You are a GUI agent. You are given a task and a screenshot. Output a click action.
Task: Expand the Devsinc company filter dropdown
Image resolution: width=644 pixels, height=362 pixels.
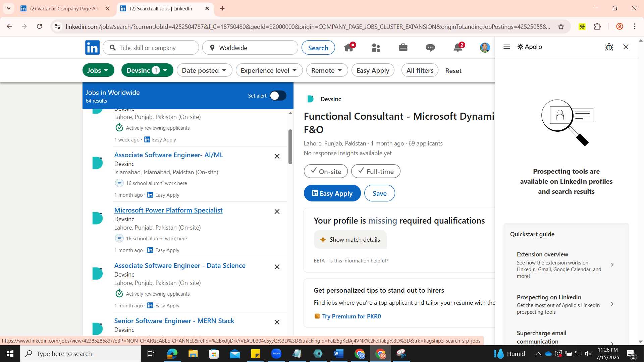coord(147,70)
